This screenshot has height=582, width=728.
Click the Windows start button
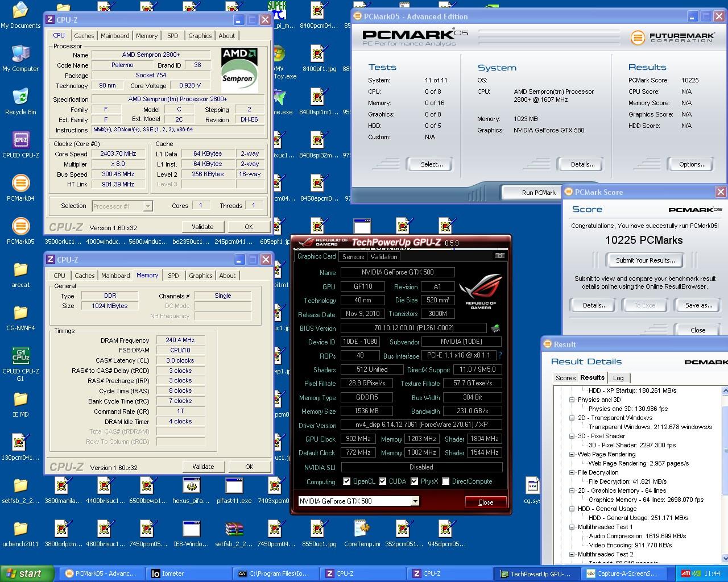coord(27,573)
